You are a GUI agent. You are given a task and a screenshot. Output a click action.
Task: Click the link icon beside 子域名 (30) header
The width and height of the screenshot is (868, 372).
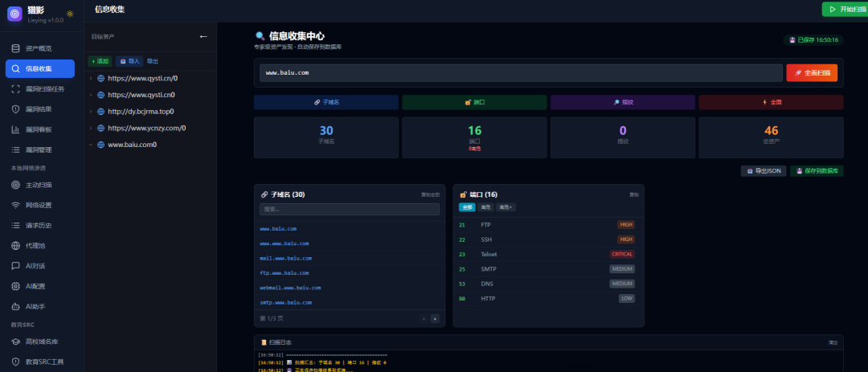pos(264,195)
